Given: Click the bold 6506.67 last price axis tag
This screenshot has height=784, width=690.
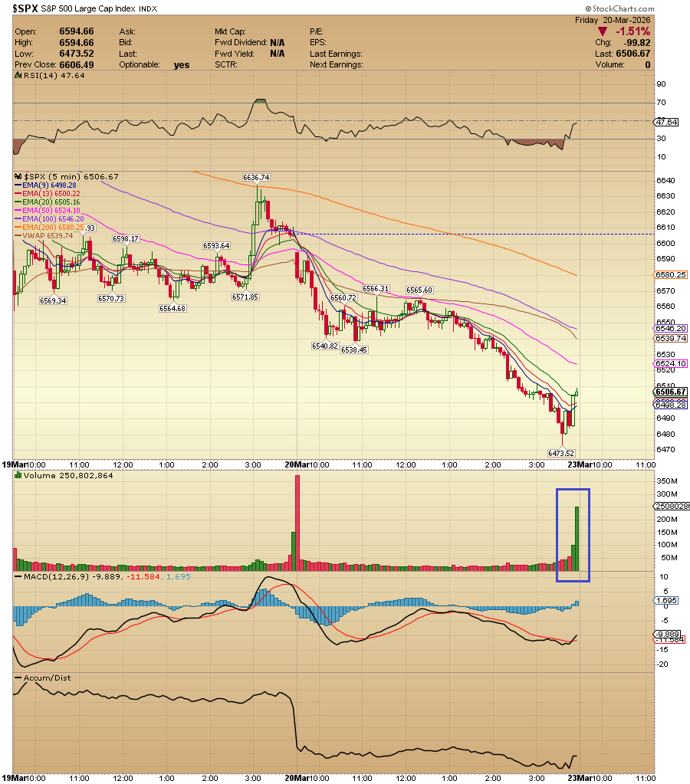Looking at the screenshot, I should coord(671,392).
